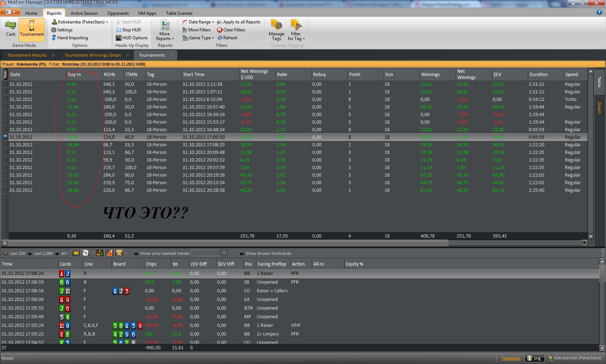Switch to the Tournament Results report tab
Screen dimensions: 606x364
27,55
